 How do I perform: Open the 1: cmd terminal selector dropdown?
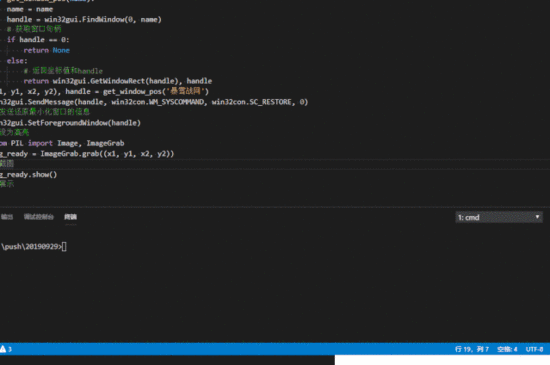[498, 217]
